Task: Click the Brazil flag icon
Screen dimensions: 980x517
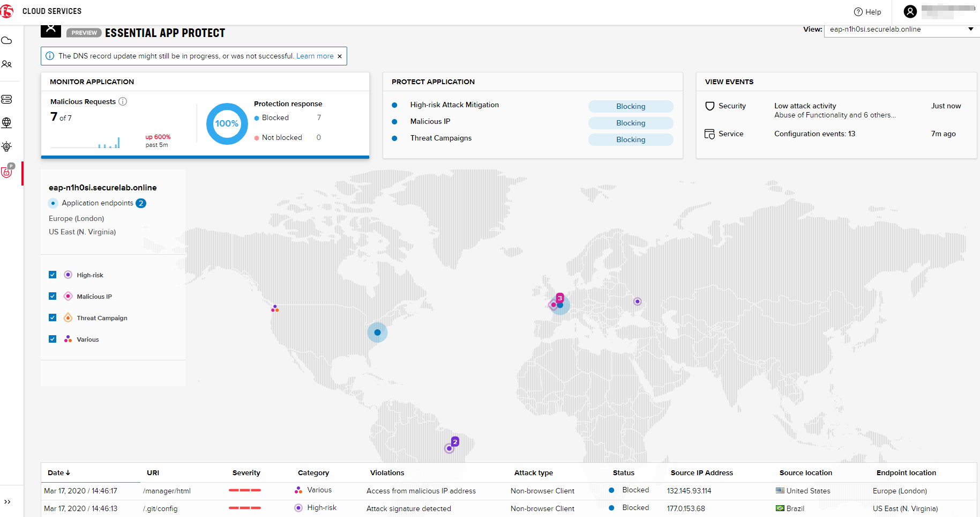Action: [780, 508]
